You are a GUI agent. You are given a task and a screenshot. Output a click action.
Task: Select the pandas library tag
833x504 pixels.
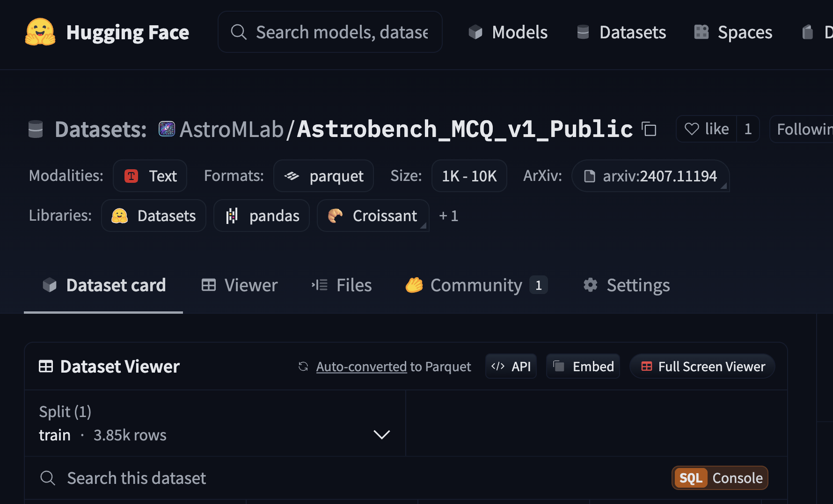262,216
